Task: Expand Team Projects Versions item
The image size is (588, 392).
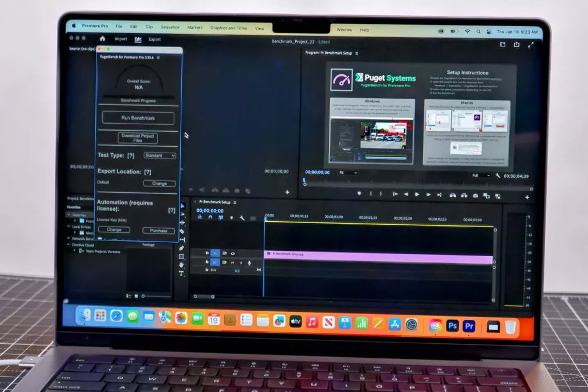Action: (74, 250)
